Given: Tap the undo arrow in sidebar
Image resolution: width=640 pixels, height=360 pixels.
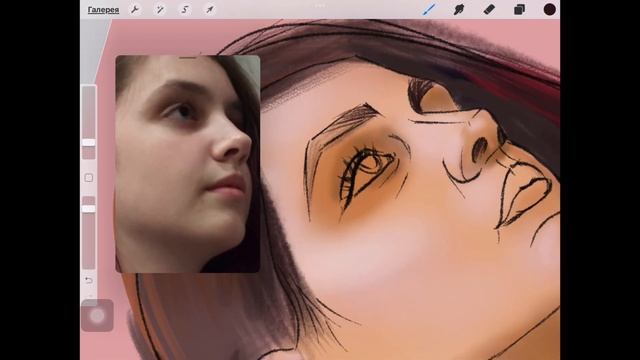Looking at the screenshot, I should click(89, 280).
